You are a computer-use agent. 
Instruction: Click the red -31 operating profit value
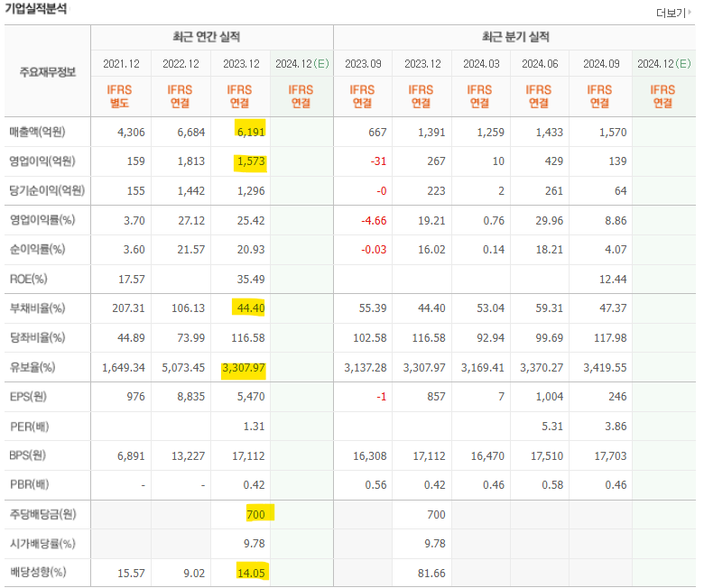(x=378, y=161)
